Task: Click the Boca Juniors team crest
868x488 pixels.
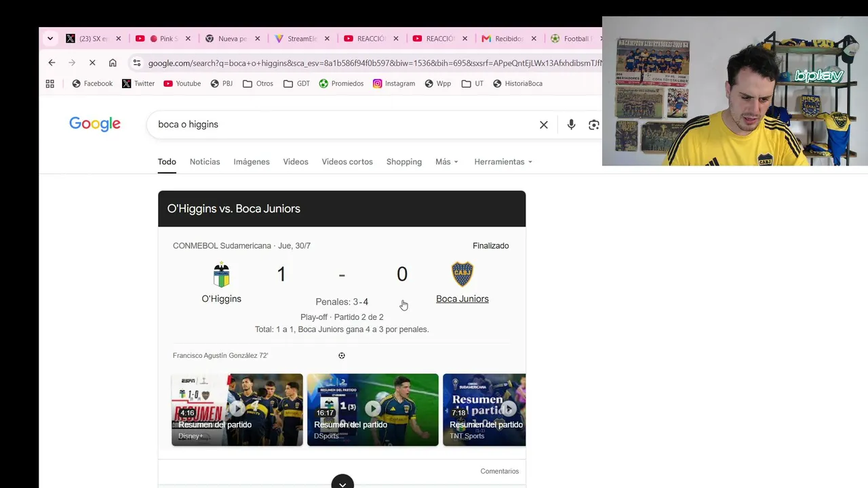Action: pos(462,274)
